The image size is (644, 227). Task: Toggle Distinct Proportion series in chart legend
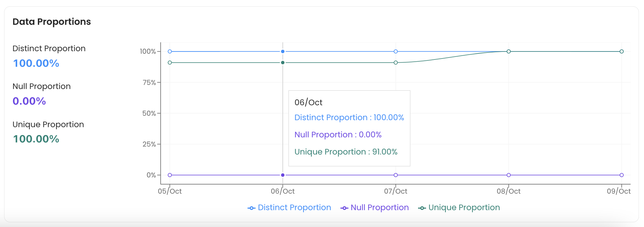click(289, 208)
